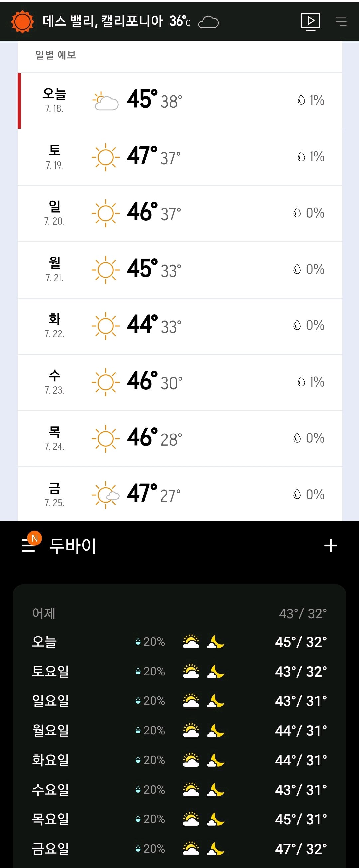Open the 어제 row showing 43°/32°
The height and width of the screenshot is (868, 359).
point(179,613)
